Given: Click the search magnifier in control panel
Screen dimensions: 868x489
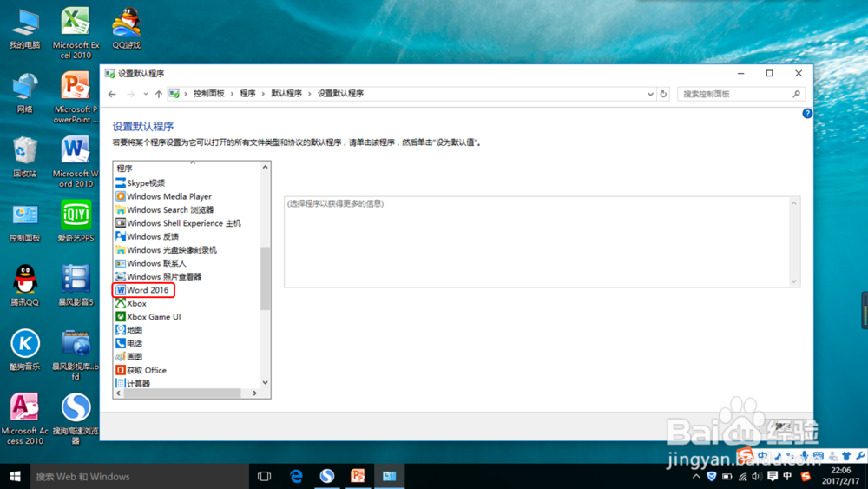Looking at the screenshot, I should 796,94.
